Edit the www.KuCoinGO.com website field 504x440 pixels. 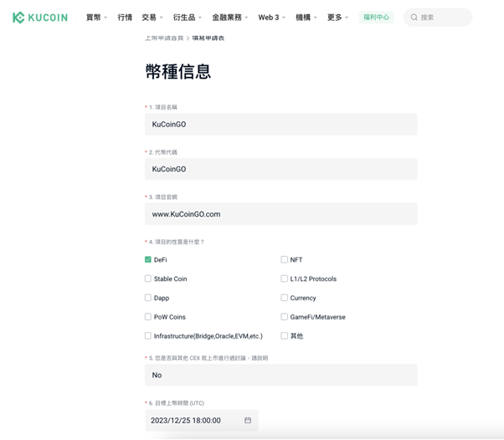tap(281, 214)
